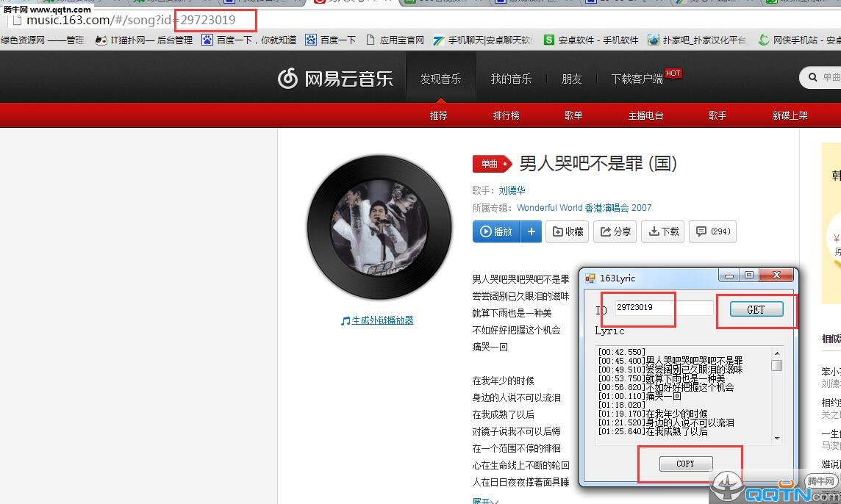Screen dimensions: 841x504
Task: Open album Wonderful World 香港演唱会 2007
Action: [x=584, y=207]
